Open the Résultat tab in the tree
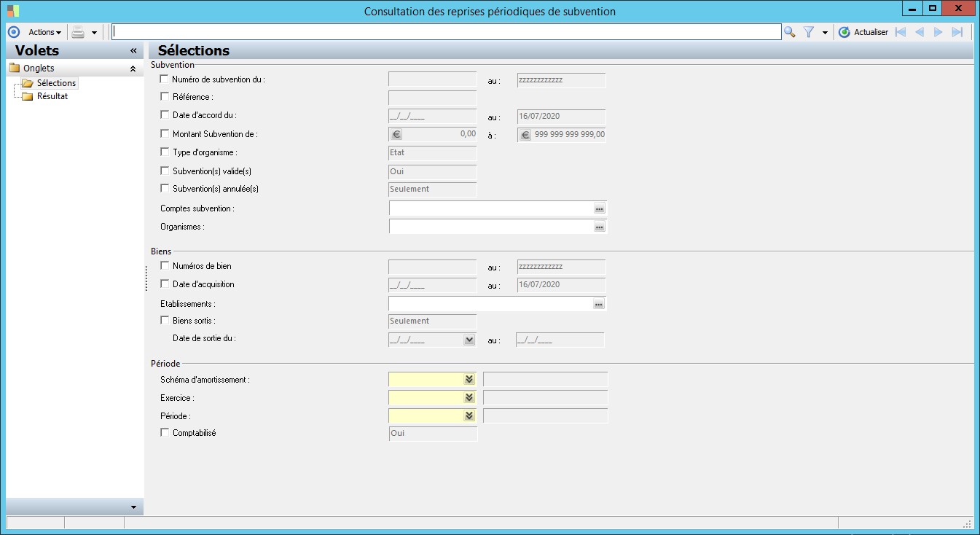The height and width of the screenshot is (535, 980). point(52,96)
